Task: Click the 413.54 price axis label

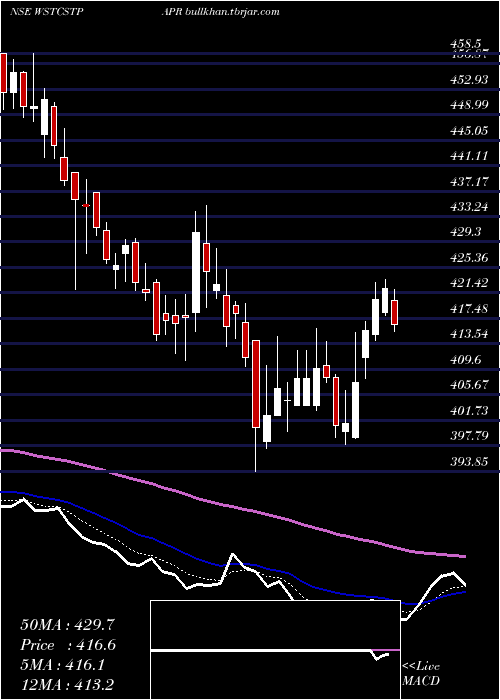Action: 470,335
